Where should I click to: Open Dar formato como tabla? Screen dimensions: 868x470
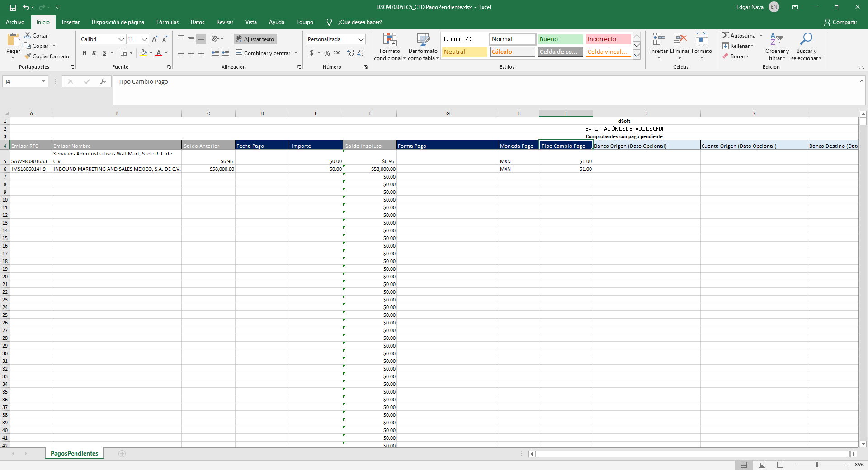(423, 47)
